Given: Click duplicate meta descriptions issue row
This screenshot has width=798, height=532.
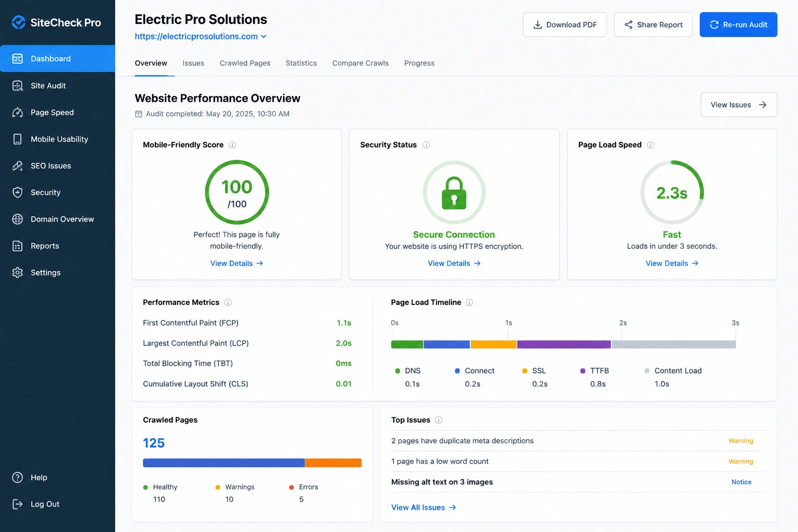Looking at the screenshot, I should 578,441.
